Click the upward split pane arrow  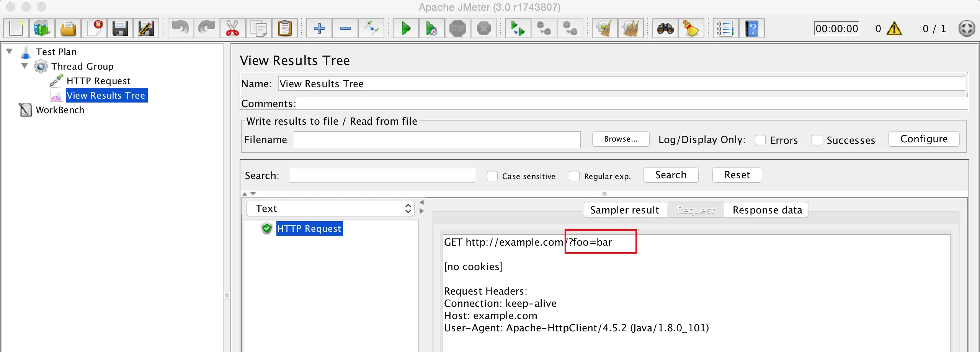[x=245, y=194]
